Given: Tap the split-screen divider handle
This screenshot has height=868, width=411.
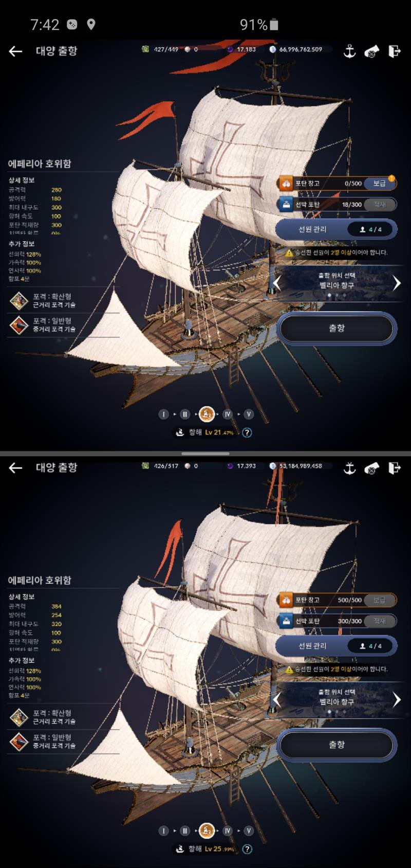Looking at the screenshot, I should click(206, 454).
